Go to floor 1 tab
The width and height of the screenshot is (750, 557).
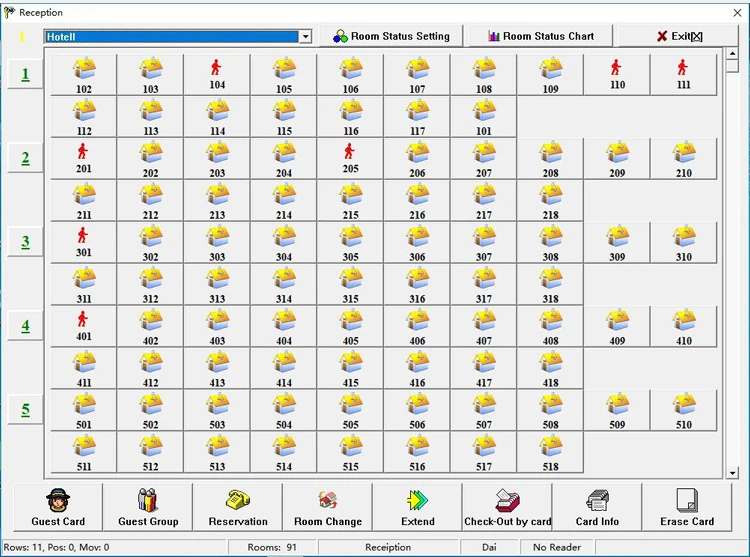[25, 74]
